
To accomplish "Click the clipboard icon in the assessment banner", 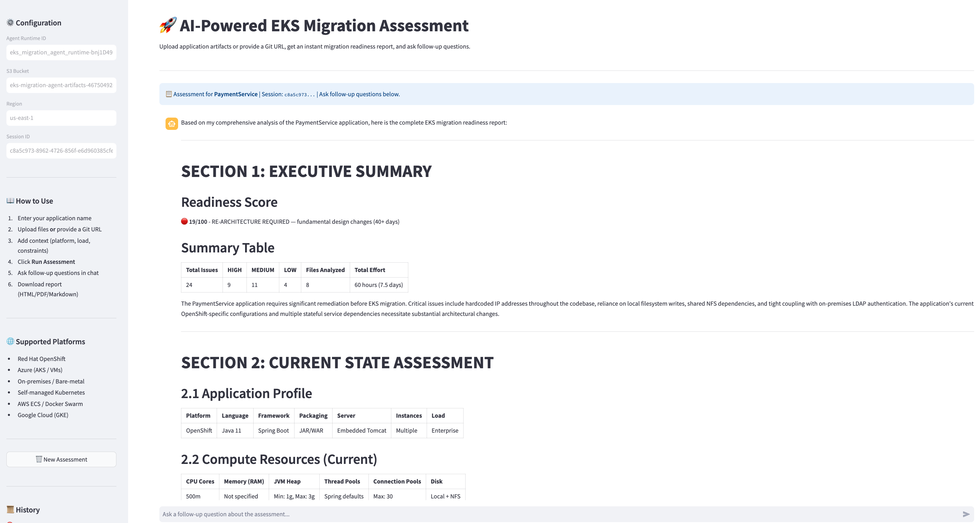I will coord(169,94).
